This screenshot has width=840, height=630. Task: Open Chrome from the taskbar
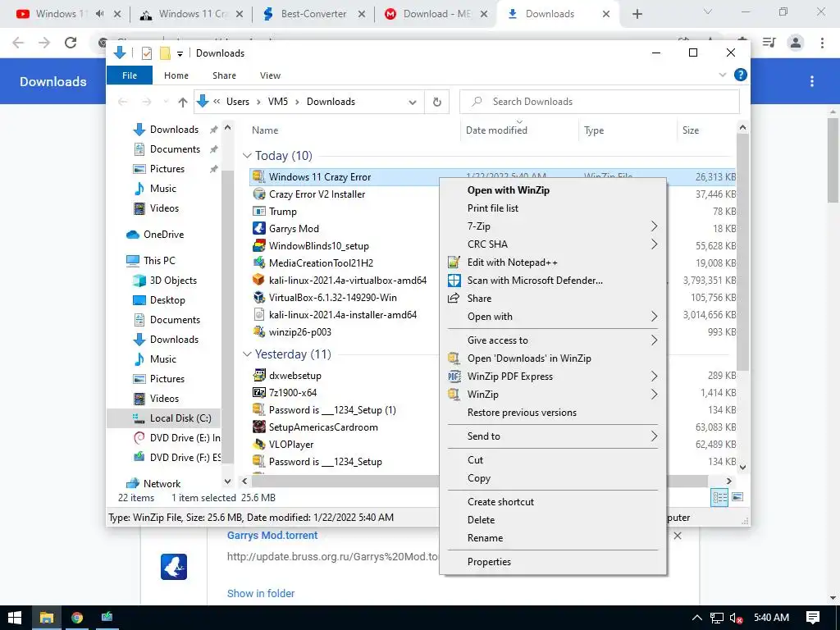[x=77, y=617]
